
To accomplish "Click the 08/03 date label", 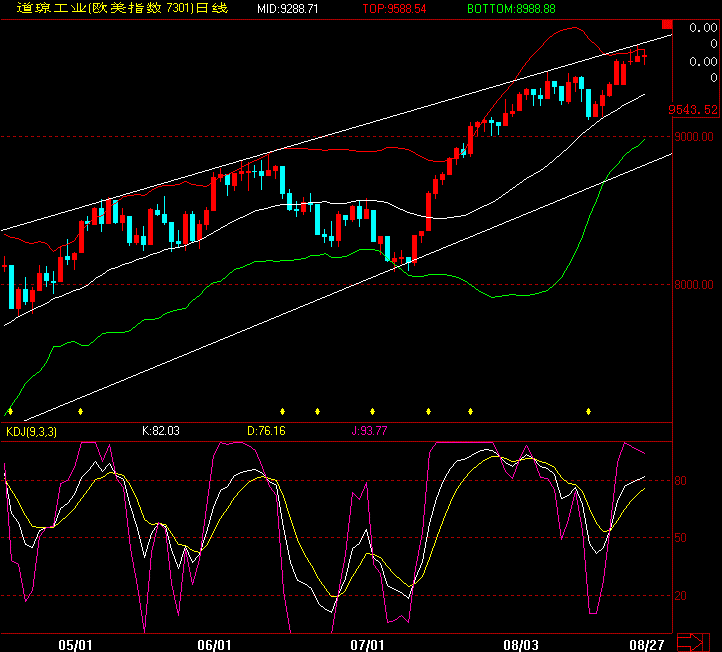I will click(521, 645).
